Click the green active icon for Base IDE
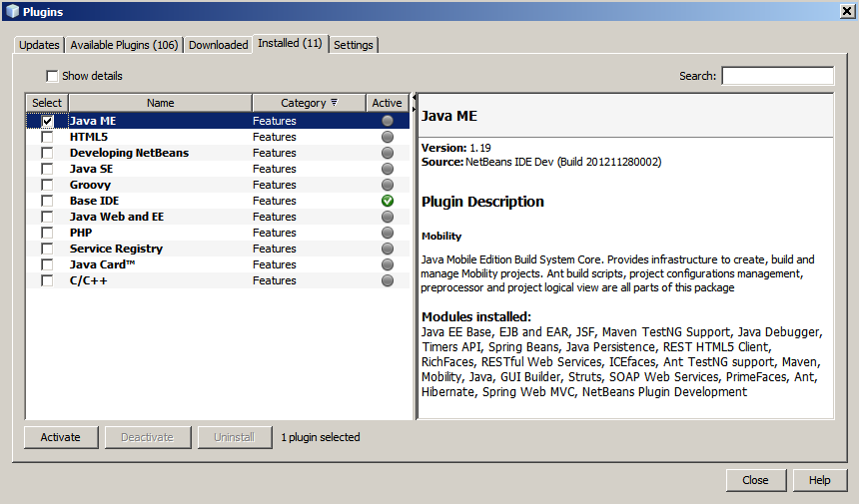 pyautogui.click(x=388, y=201)
